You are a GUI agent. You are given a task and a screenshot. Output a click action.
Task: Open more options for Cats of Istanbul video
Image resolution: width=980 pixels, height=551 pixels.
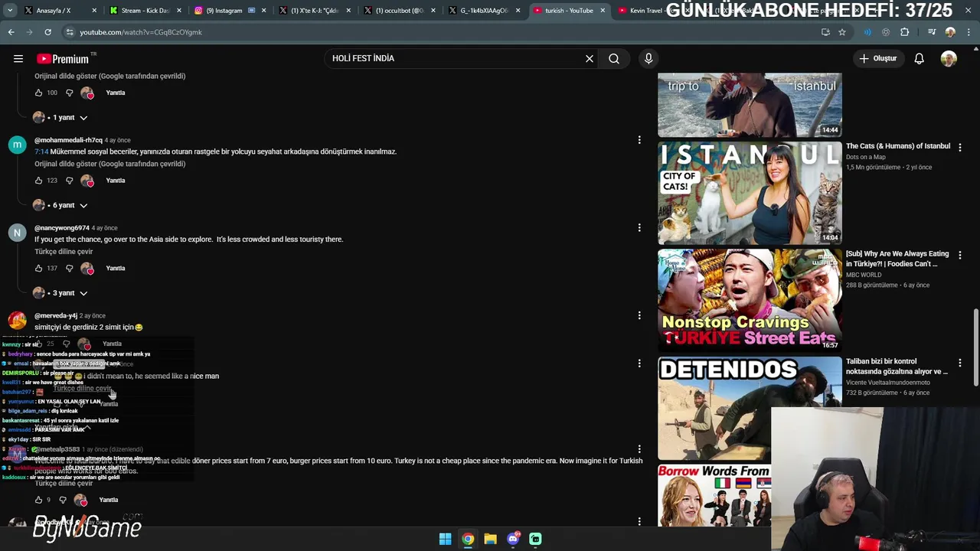(960, 147)
